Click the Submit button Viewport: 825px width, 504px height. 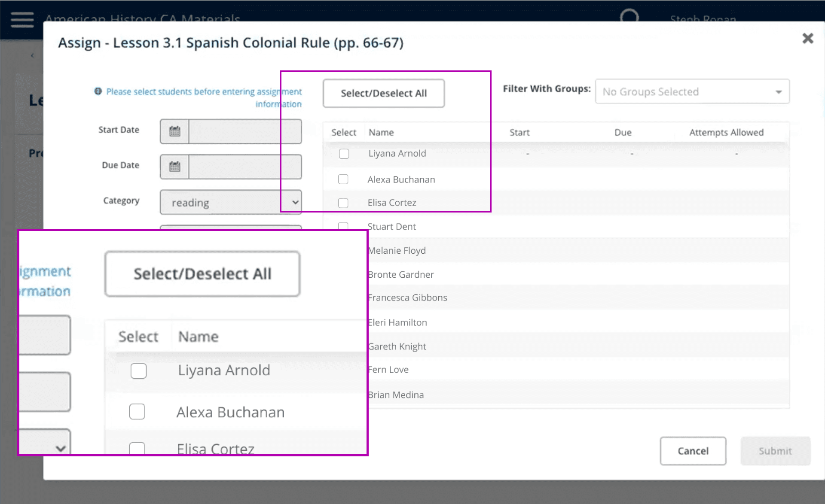[775, 451]
